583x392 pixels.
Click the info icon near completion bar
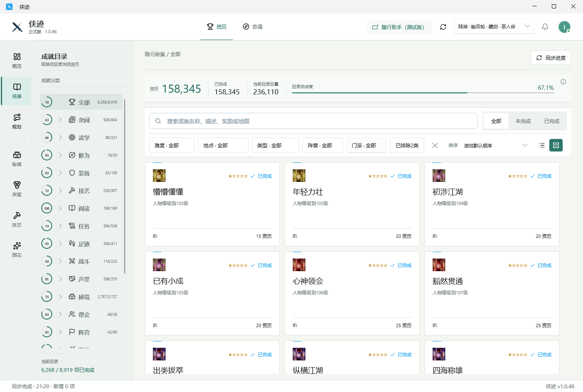(x=563, y=82)
